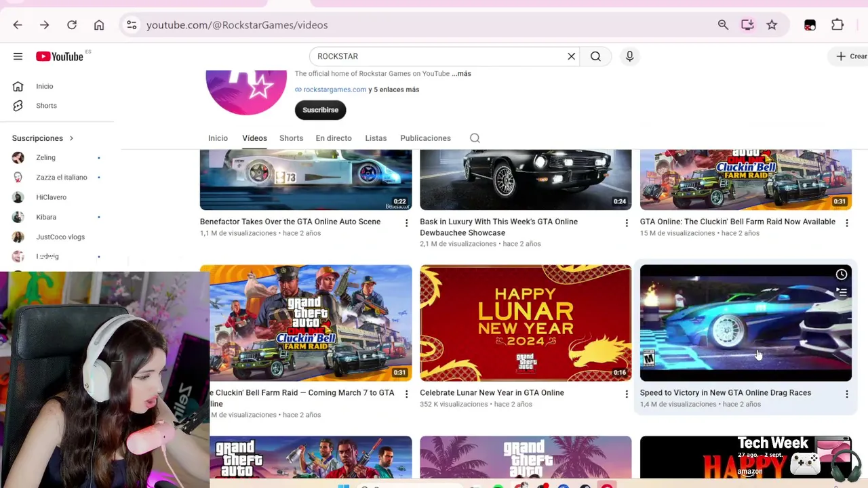Open "Celebrate Lunar New Year in GTA Online" title
The height and width of the screenshot is (488, 868).
click(x=492, y=392)
